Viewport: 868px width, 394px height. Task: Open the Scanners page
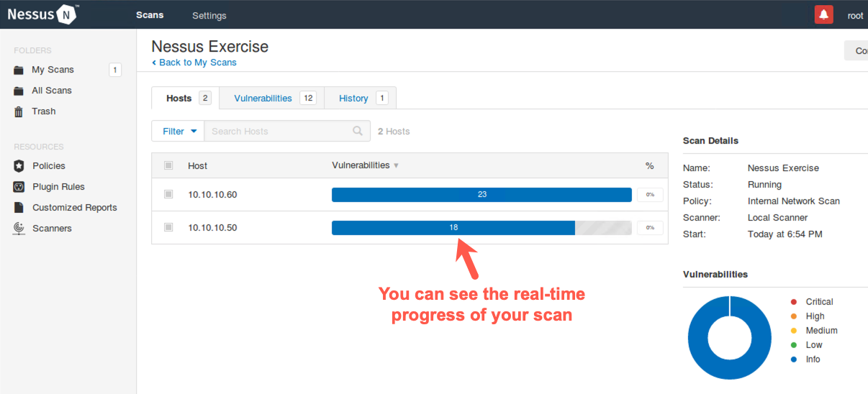coord(52,228)
